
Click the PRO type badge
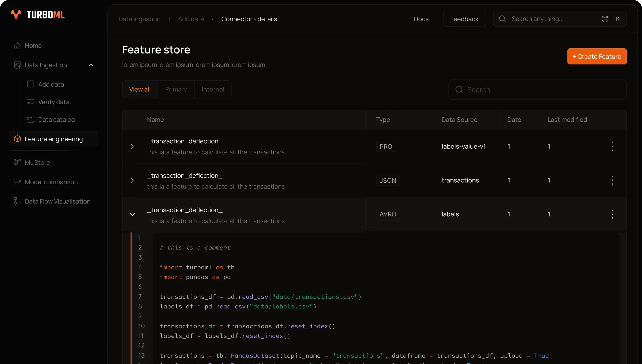pos(386,147)
